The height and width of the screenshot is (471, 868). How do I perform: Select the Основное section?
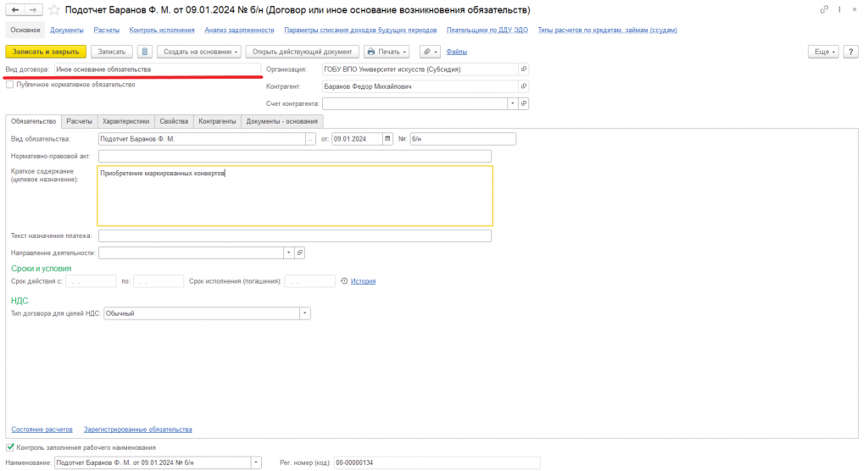coord(25,30)
